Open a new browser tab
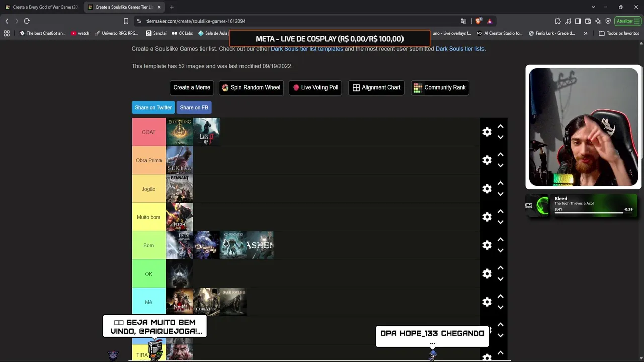644x362 pixels. point(172,7)
